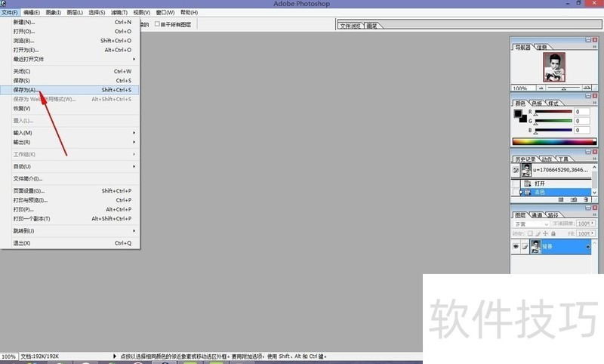Screen dimensions: 604x364
Task: Open History panel flyout menu arrow
Action: 594,159
